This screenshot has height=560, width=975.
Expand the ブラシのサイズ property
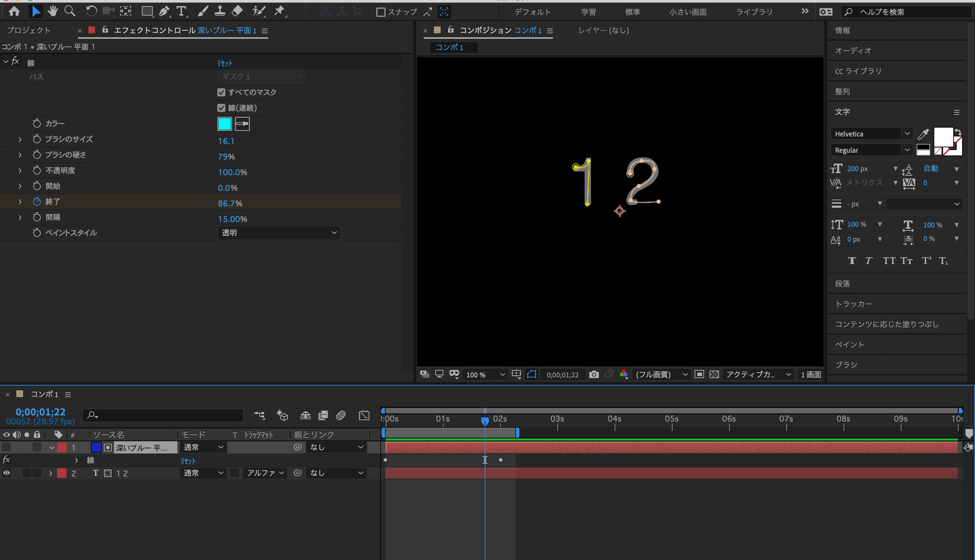pos(20,139)
